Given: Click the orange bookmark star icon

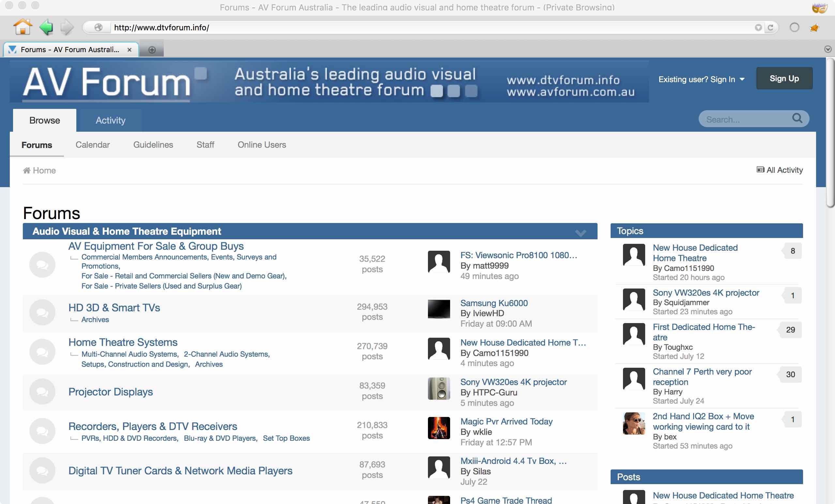Looking at the screenshot, I should (815, 27).
